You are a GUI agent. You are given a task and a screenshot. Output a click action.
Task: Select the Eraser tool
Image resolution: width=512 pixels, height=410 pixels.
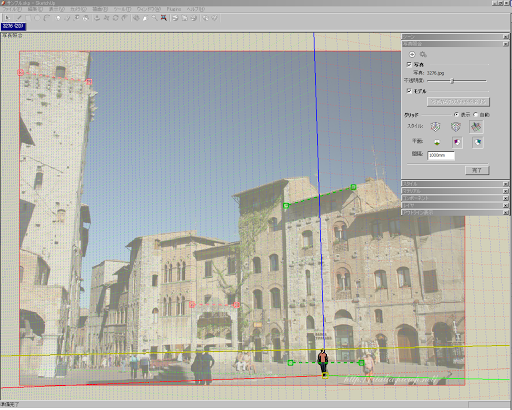[67, 18]
